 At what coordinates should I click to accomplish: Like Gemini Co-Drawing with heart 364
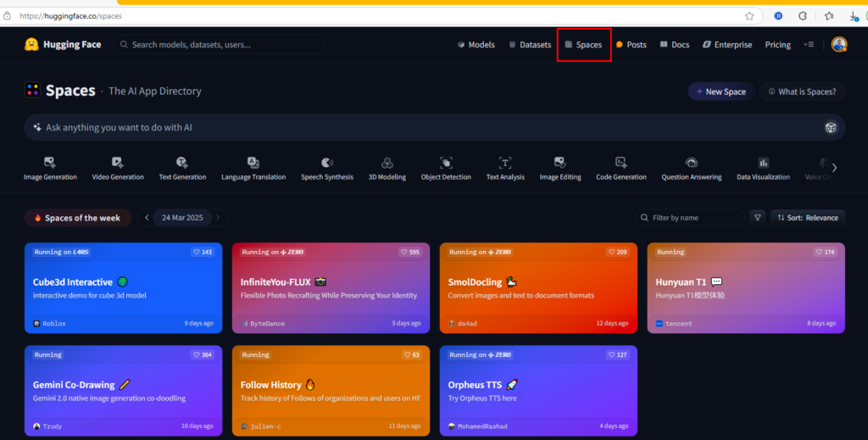[202, 354]
